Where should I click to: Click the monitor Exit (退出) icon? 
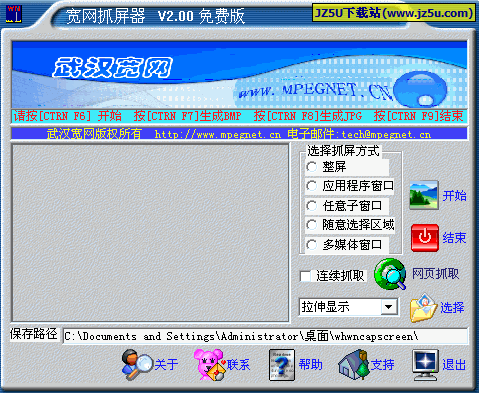pos(425,365)
